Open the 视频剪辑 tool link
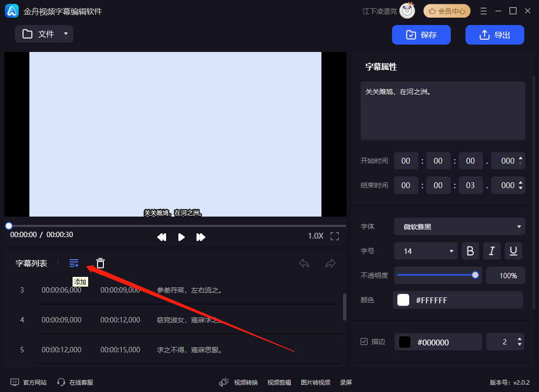The height and width of the screenshot is (392, 539). pos(279,382)
